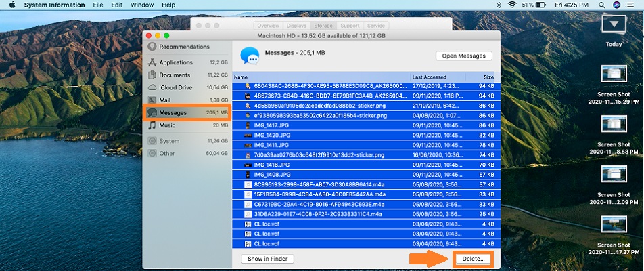Sort by Size column header
This screenshot has width=644, height=271.
[483, 77]
